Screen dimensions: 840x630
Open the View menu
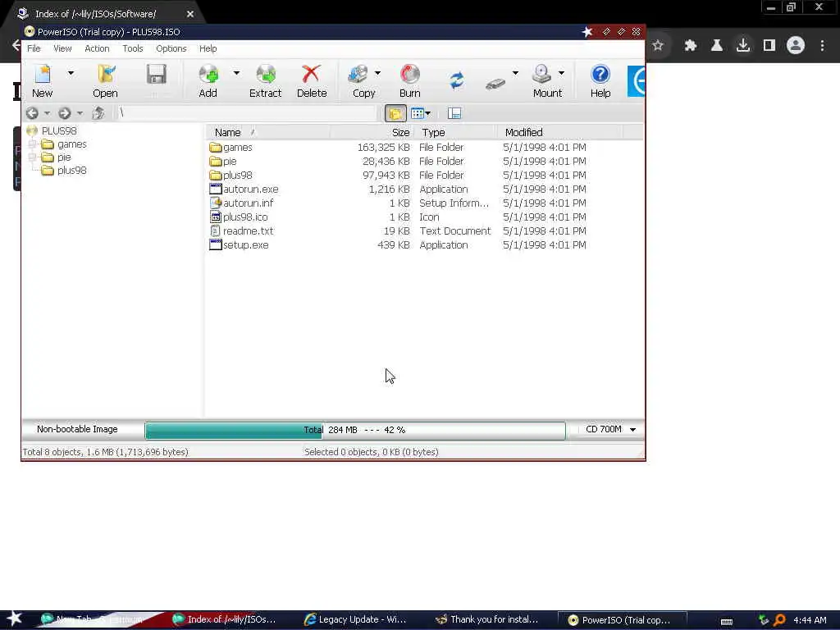tap(62, 48)
